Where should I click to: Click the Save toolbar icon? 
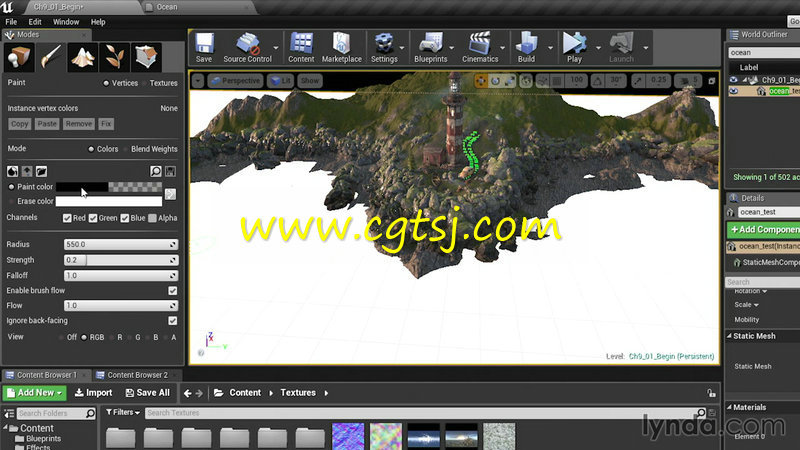(204, 47)
